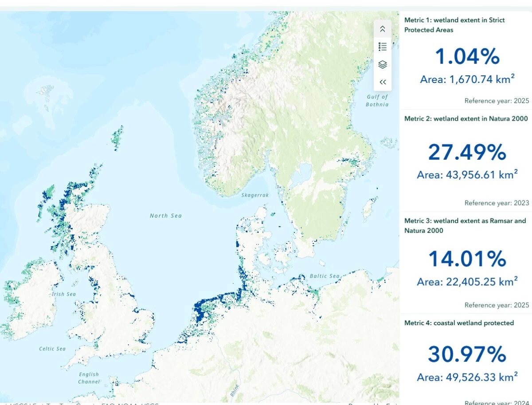This screenshot has width=532, height=405.
Task: Click the 27.49% Natura 2000 percentage
Action: pos(467,153)
